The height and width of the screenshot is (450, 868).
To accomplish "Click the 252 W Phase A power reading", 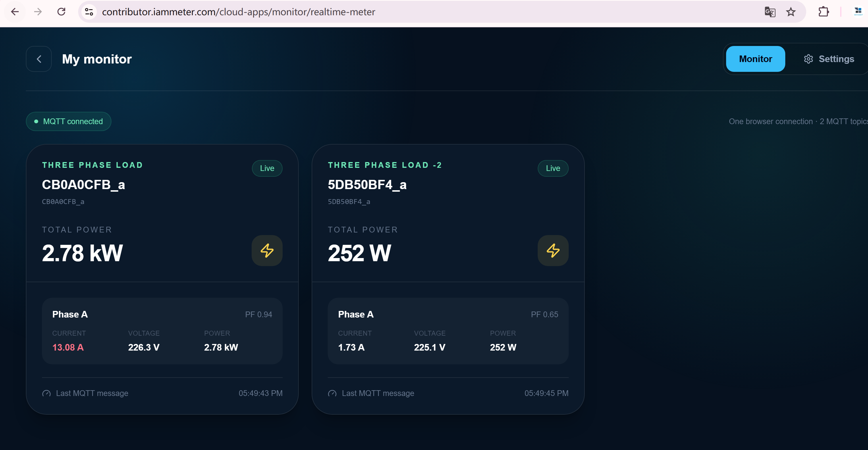I will [503, 347].
